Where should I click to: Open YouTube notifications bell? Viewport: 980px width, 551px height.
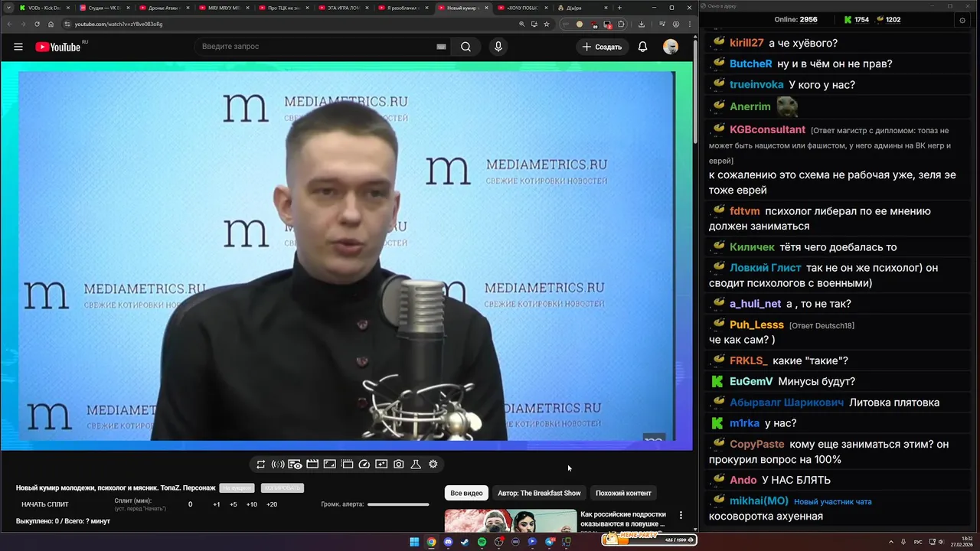click(643, 47)
